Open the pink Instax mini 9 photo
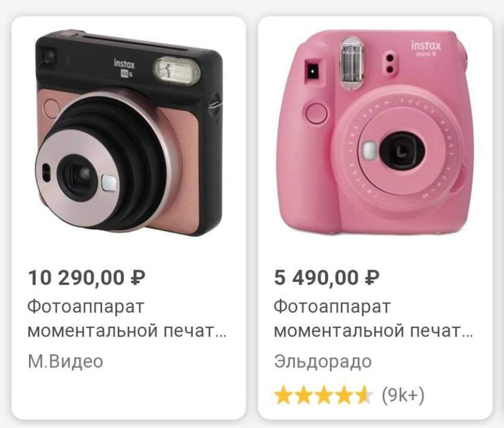Viewport: 504px width, 428px height. click(375, 132)
